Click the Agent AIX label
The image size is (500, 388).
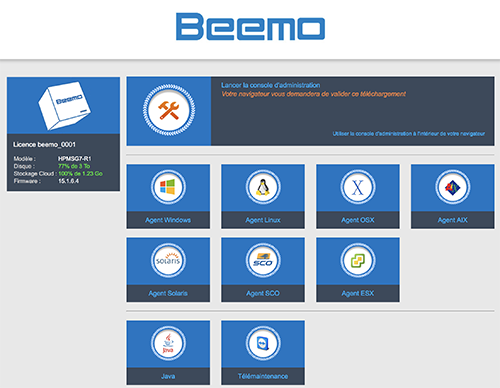452,220
